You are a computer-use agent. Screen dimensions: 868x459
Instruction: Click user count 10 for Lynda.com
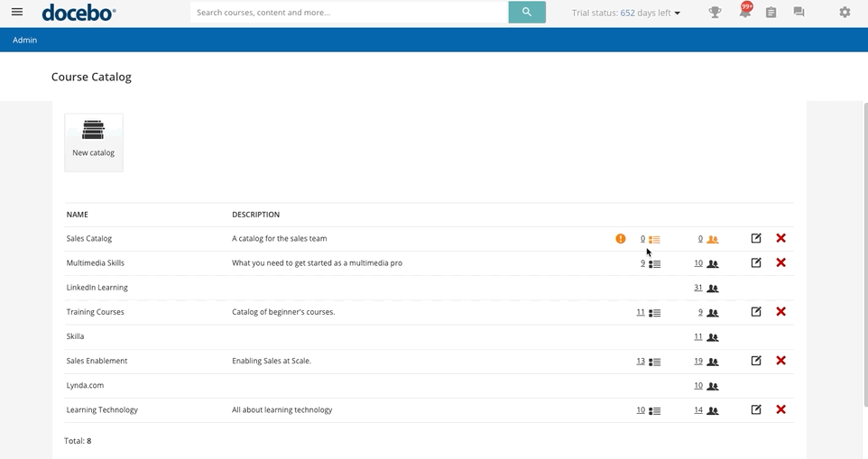[x=698, y=385]
